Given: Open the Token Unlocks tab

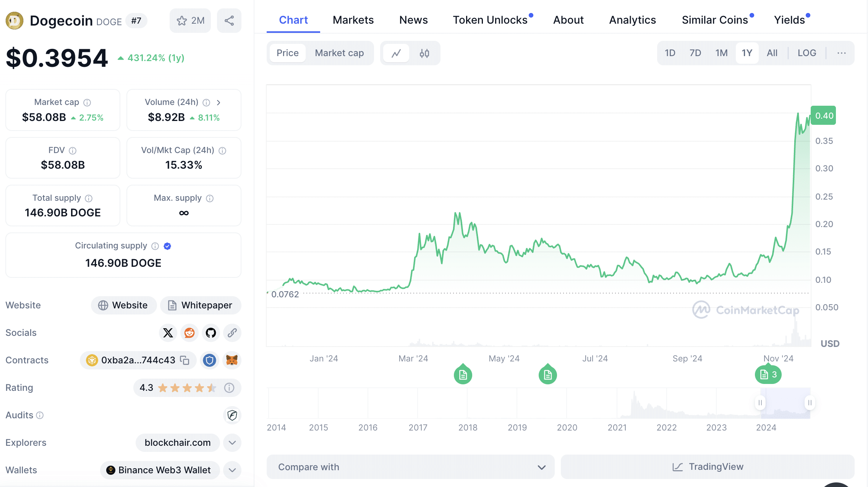Looking at the screenshot, I should tap(490, 20).
